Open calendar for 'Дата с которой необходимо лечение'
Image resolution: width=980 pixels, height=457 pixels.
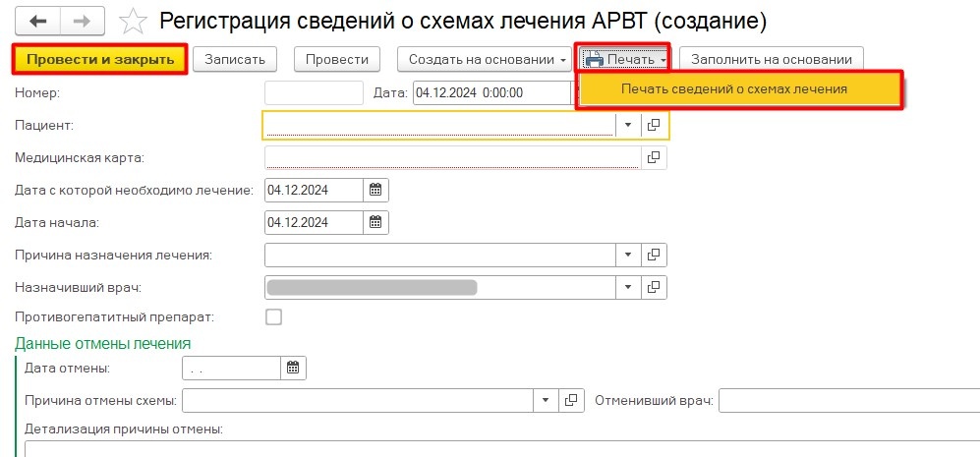click(375, 189)
